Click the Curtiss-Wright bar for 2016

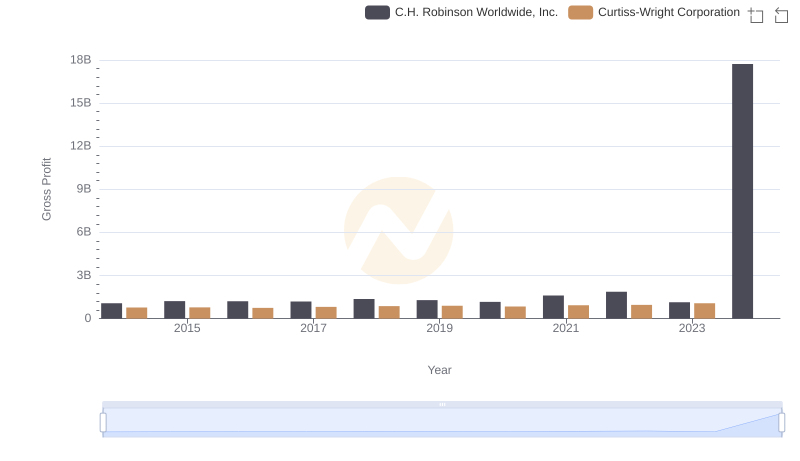pyautogui.click(x=263, y=313)
